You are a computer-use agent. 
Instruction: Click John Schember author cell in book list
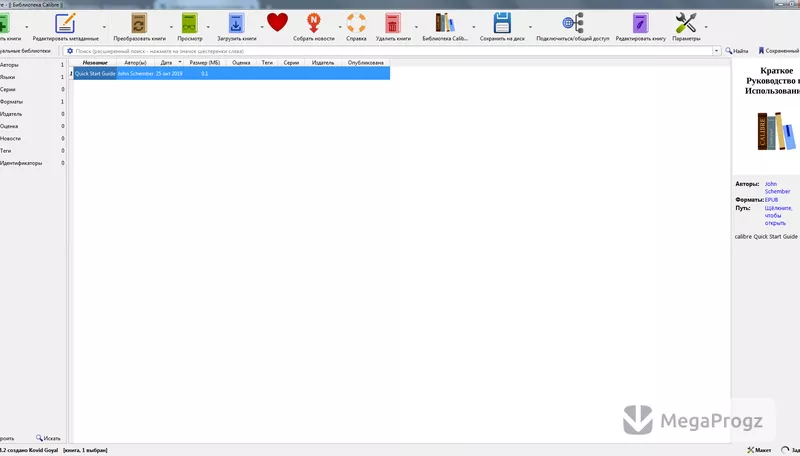135,73
